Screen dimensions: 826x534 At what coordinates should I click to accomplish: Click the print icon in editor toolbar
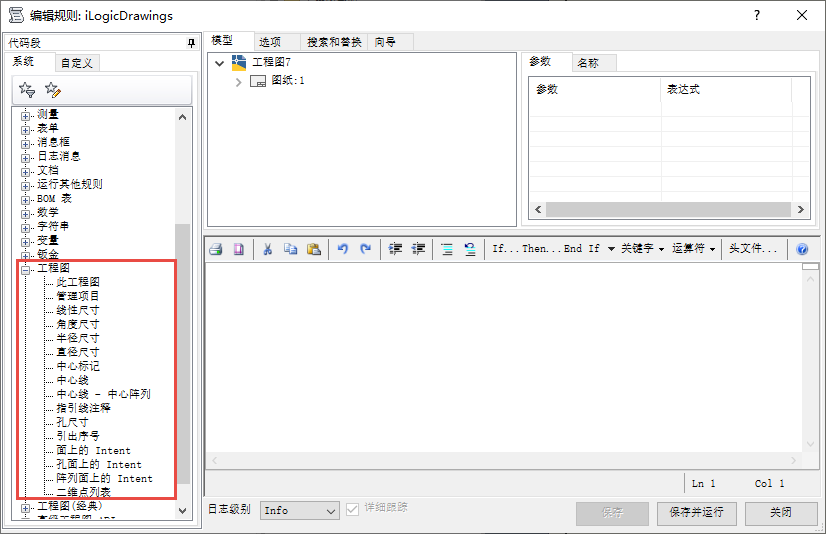pyautogui.click(x=215, y=249)
